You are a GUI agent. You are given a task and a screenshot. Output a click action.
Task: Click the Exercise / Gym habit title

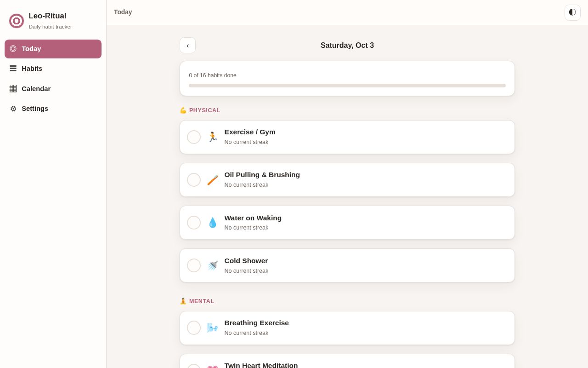(250, 132)
